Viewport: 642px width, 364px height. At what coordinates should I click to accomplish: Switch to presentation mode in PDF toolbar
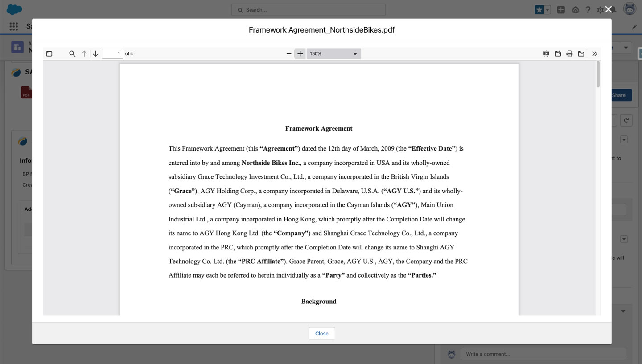[546, 53]
